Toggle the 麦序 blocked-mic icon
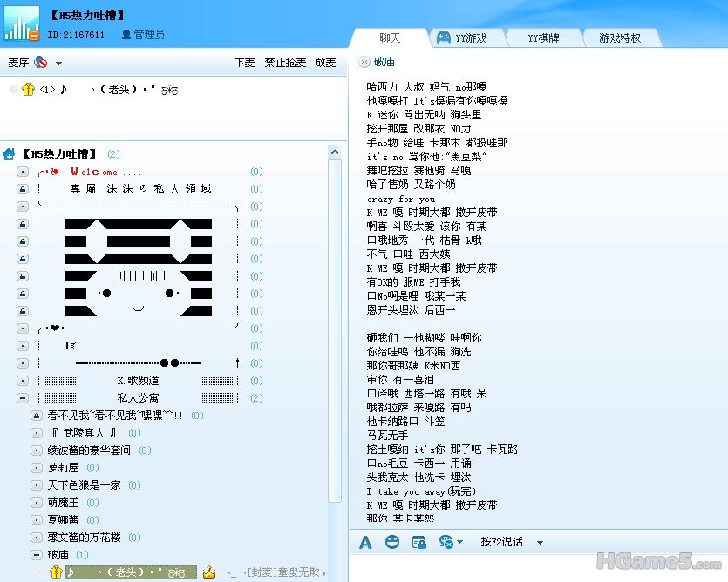Viewport: 728px width, 582px height. click(40, 63)
